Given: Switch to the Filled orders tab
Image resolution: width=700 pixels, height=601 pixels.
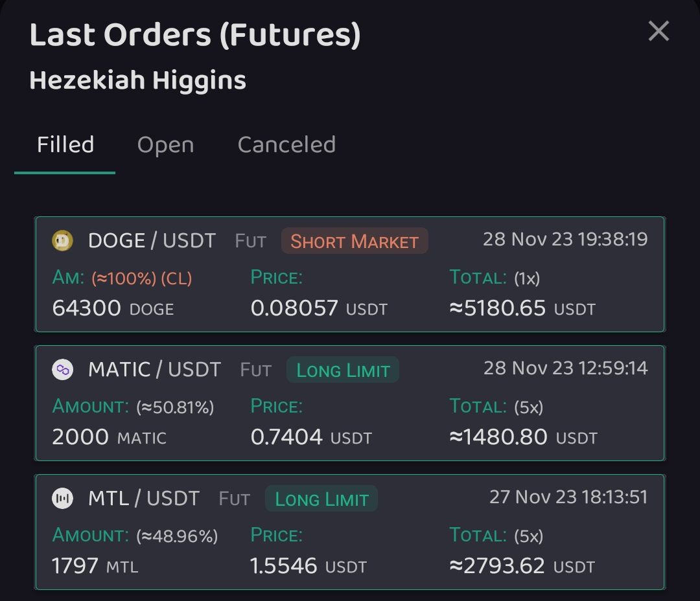Looking at the screenshot, I should [x=65, y=144].
